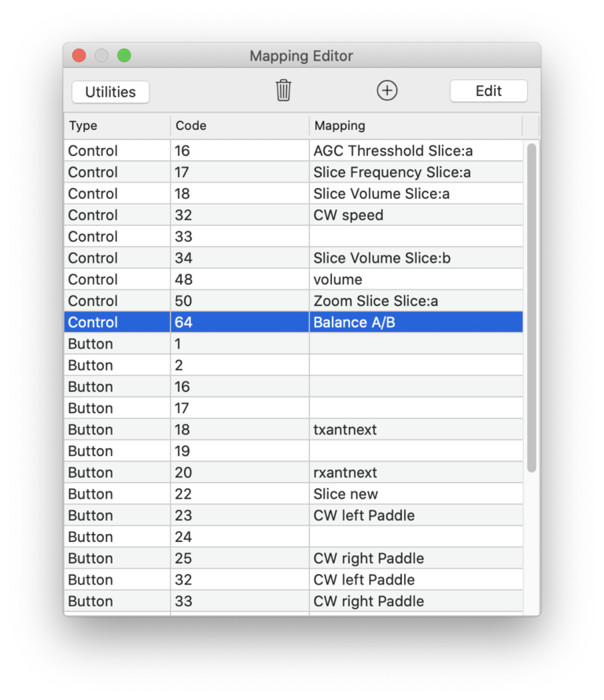
Task: Sort by the Mapping column header
Action: (x=415, y=125)
